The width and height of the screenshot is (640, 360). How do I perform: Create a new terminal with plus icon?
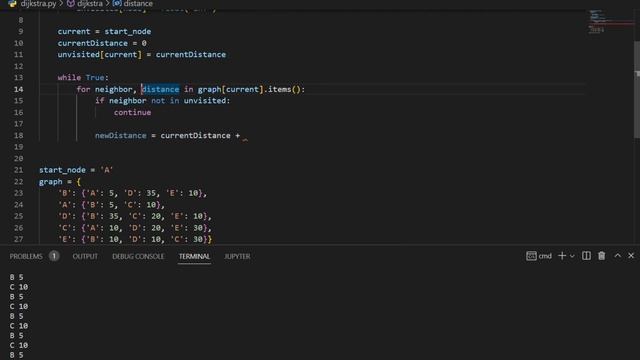click(562, 256)
